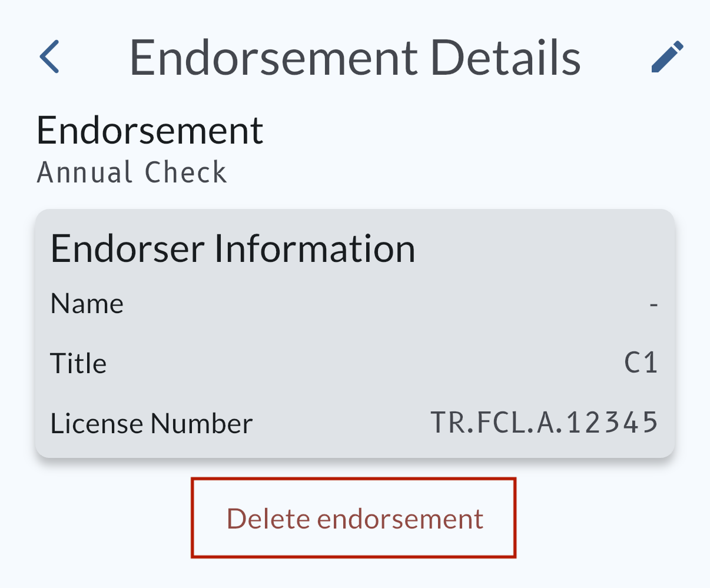The height and width of the screenshot is (588, 710).
Task: Go back using the left chevron
Action: [50, 57]
